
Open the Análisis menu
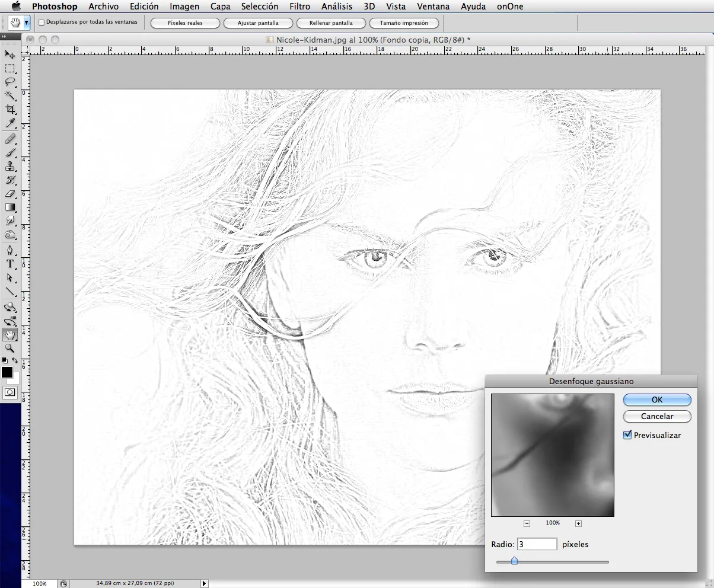pos(336,7)
